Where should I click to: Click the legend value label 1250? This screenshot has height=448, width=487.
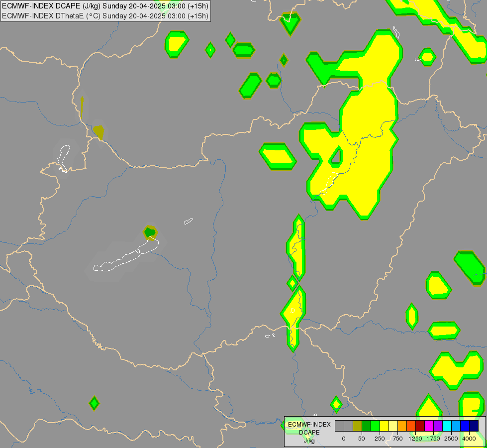tap(415, 439)
